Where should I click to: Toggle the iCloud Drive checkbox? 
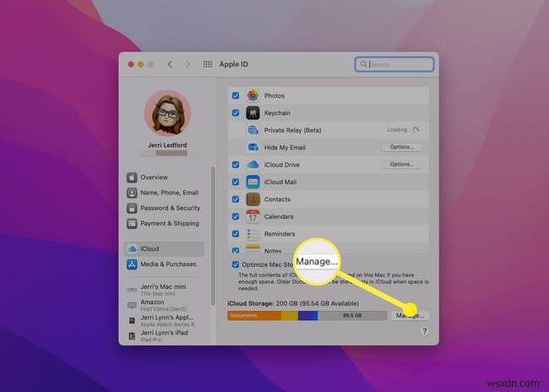[236, 165]
